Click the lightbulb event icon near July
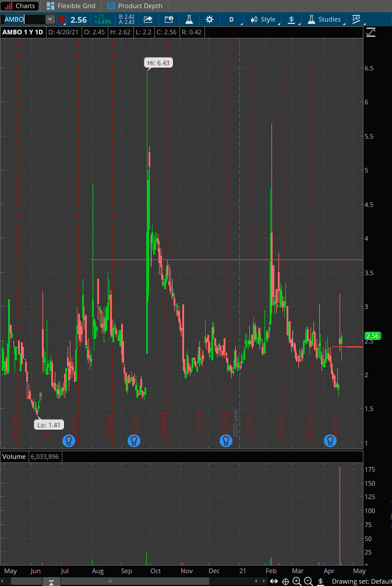Image resolution: width=392 pixels, height=586 pixels. (x=69, y=441)
